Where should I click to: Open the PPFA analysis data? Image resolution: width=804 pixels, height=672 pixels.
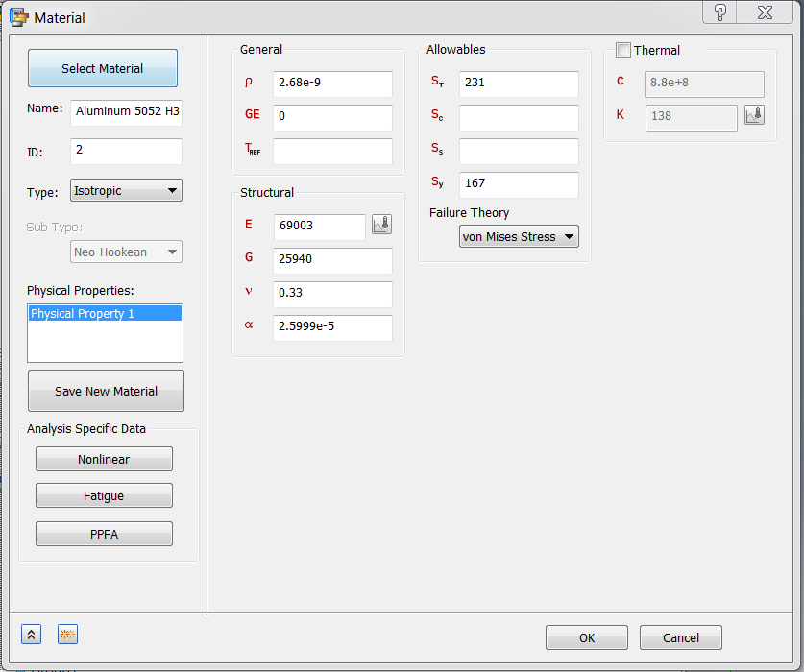point(104,534)
